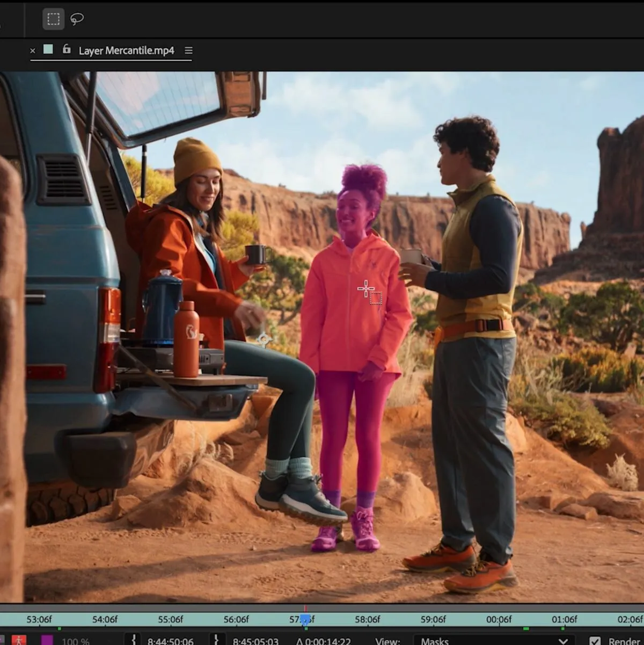
Task: Close the Layer Mercantile.mp4 panel
Action: (33, 50)
